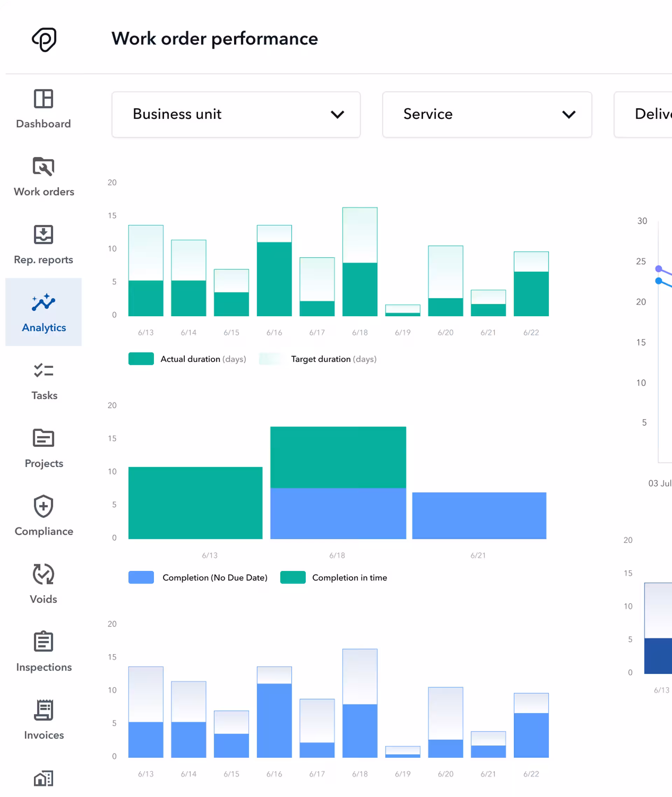
Task: Toggle the Actual duration legend
Action: pos(141,358)
